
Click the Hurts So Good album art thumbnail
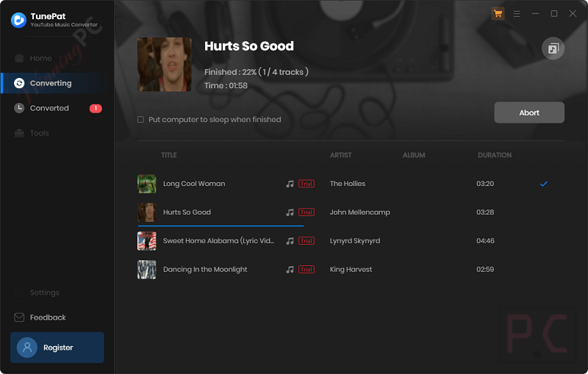[x=165, y=64]
